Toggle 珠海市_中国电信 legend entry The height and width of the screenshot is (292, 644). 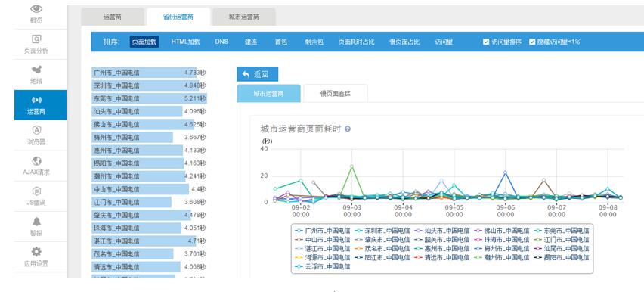pyautogui.click(x=501, y=240)
